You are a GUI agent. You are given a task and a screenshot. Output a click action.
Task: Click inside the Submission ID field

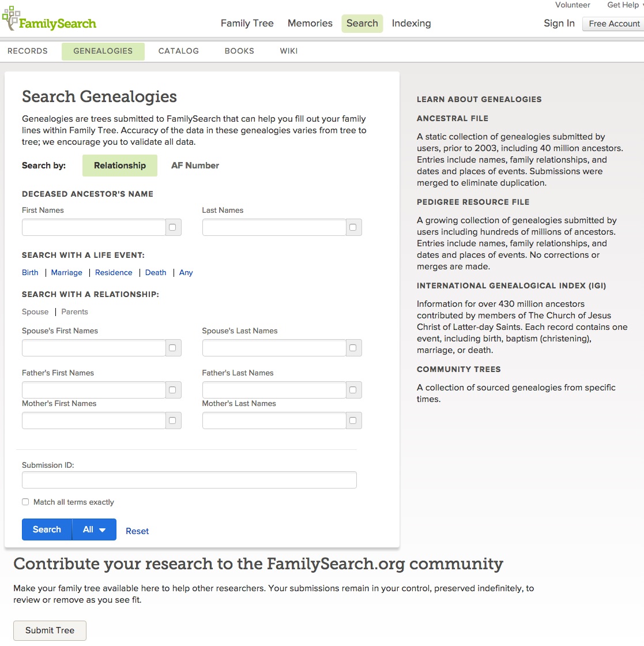pyautogui.click(x=189, y=479)
